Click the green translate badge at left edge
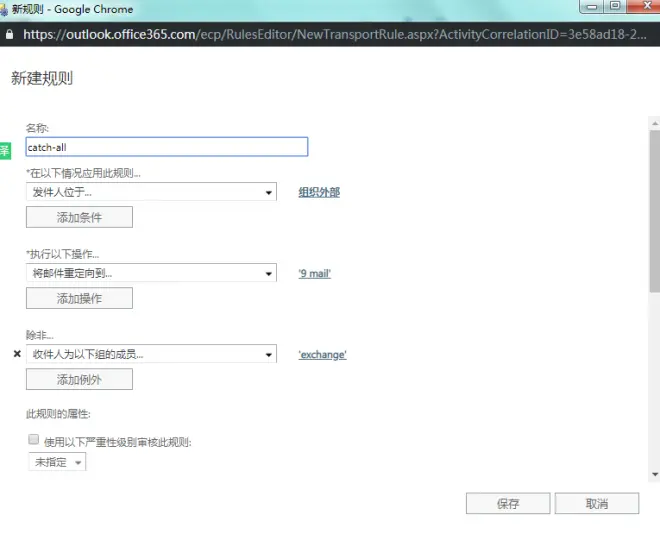Image resolution: width=660 pixels, height=534 pixels. click(x=5, y=151)
